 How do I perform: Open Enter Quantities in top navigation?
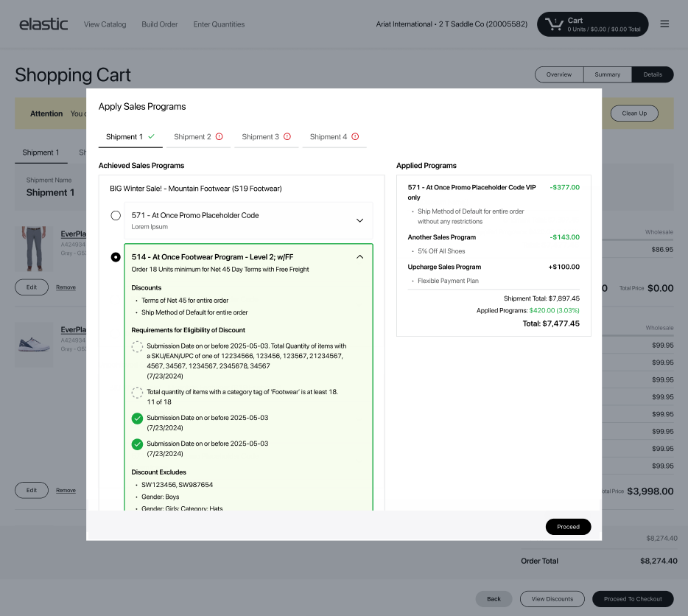coord(219,24)
